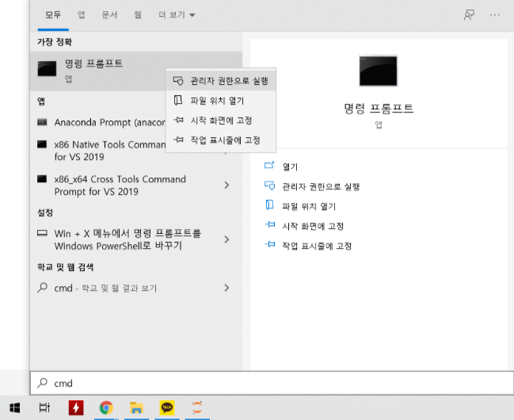Open KakaoTalk from the taskbar
Image resolution: width=514 pixels, height=420 pixels.
pyautogui.click(x=167, y=408)
